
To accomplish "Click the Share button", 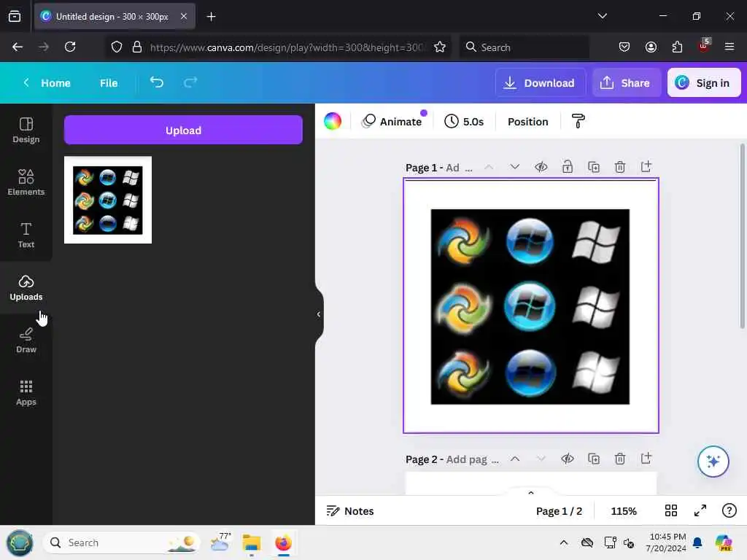I will click(626, 82).
